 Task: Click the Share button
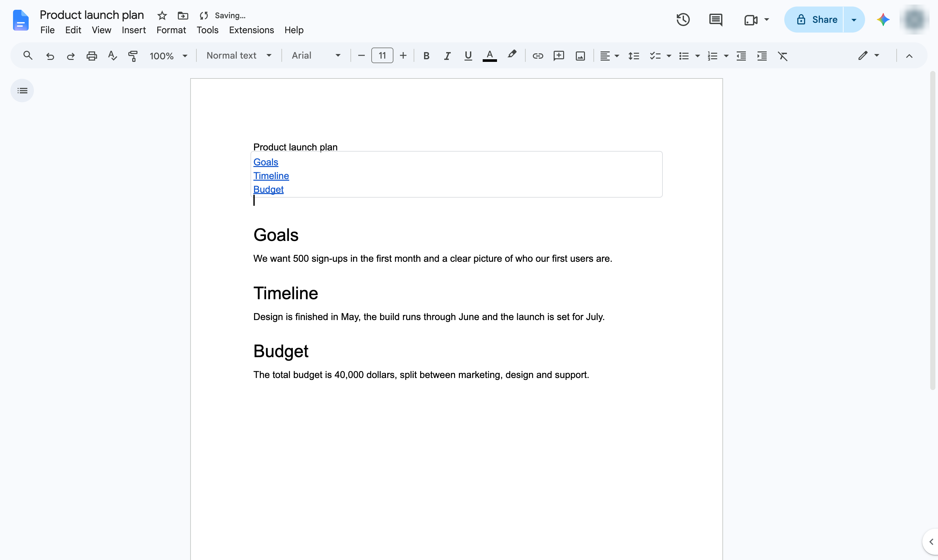click(814, 20)
